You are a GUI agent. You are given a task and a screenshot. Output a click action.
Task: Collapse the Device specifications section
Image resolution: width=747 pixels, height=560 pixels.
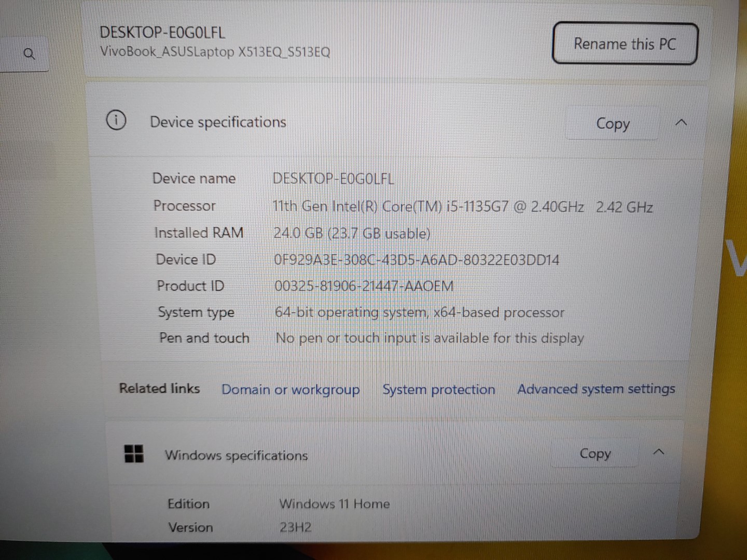click(681, 123)
